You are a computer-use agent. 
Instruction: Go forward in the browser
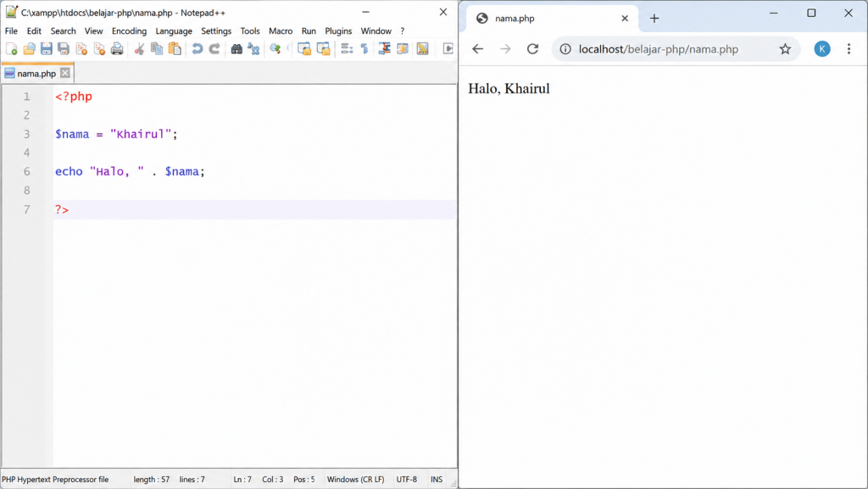click(505, 48)
